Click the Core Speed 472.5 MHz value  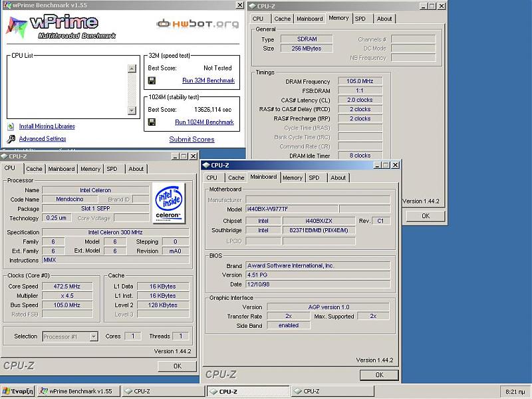67,287
